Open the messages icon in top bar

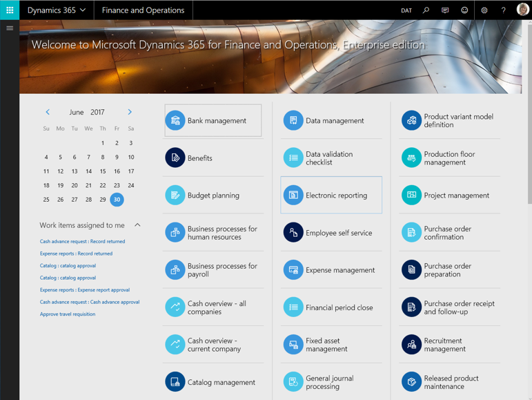pyautogui.click(x=445, y=10)
